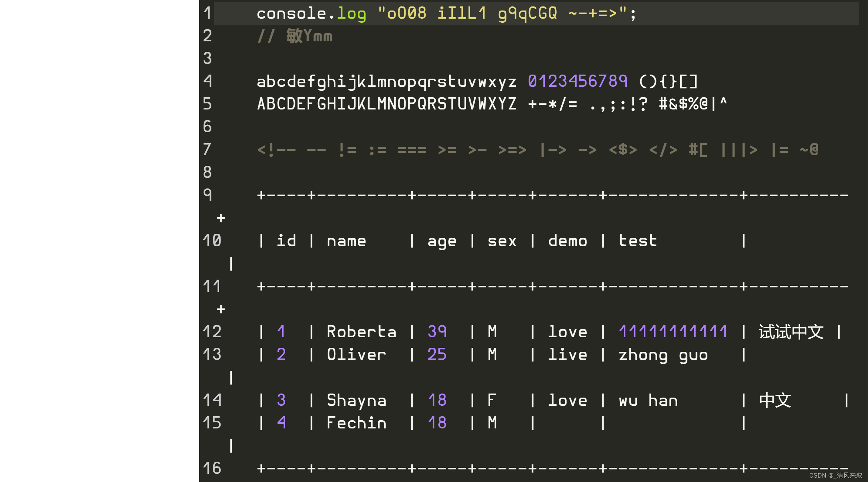The height and width of the screenshot is (482, 868).
Task: Click the '~@' ligature on line 7
Action: [809, 149]
